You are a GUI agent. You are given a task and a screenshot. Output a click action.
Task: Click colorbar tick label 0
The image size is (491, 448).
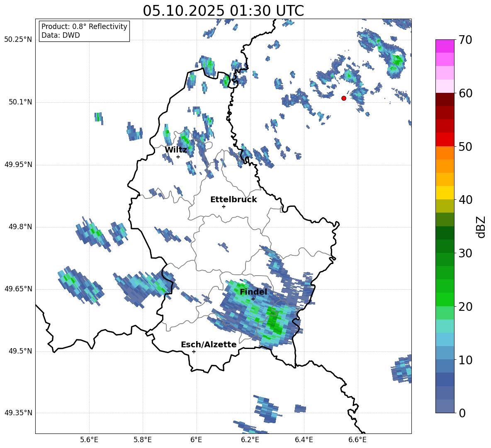pyautogui.click(x=462, y=413)
